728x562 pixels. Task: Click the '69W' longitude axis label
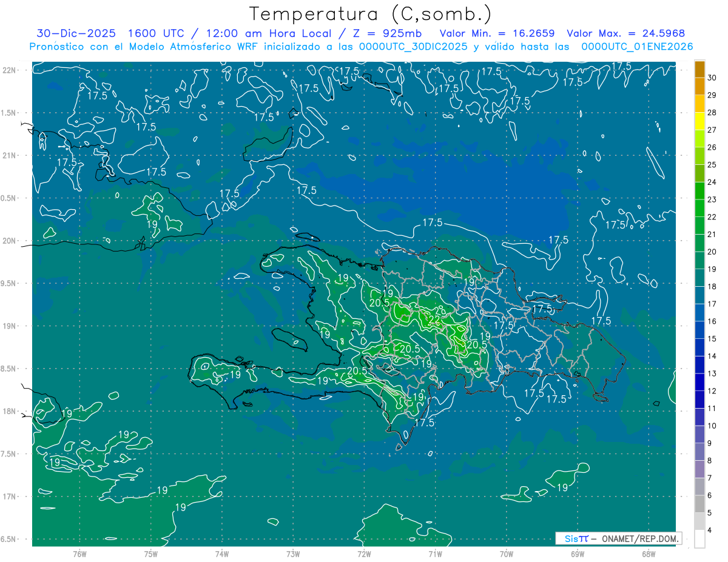click(578, 554)
